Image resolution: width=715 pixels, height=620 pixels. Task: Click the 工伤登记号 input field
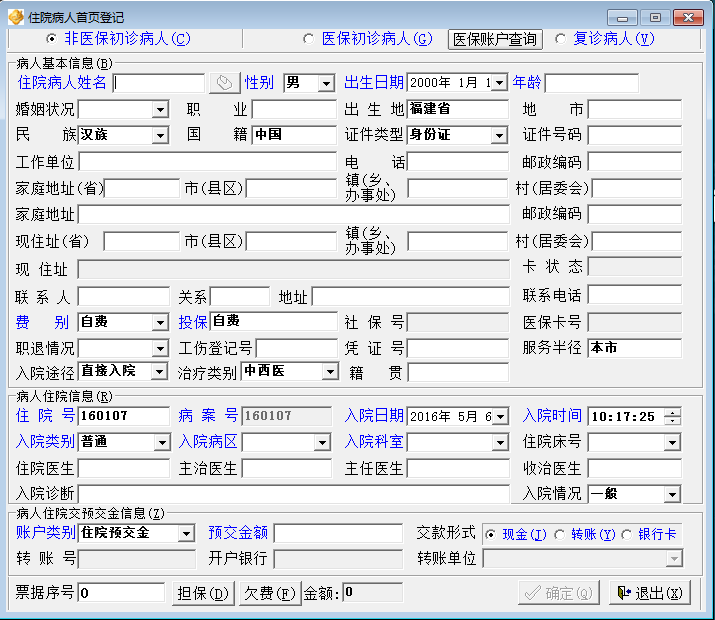point(297,349)
